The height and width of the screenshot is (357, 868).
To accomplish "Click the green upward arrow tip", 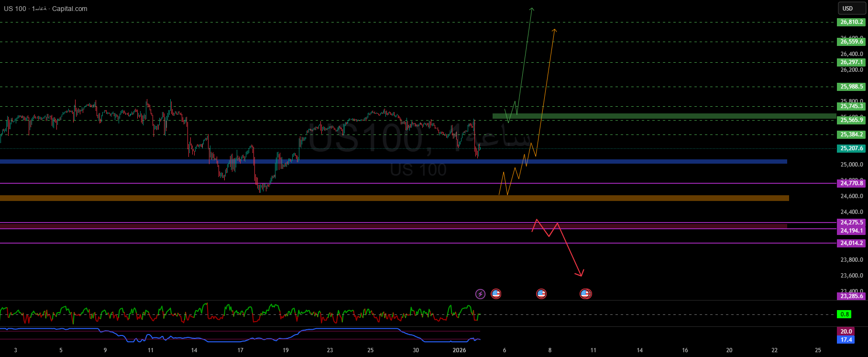I will coord(531,9).
